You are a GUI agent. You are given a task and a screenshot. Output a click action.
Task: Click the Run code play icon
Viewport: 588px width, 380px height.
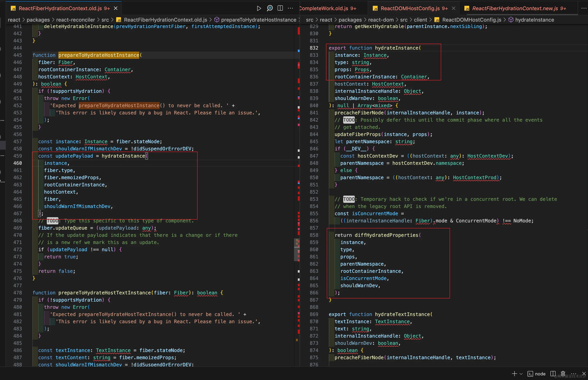(x=259, y=8)
